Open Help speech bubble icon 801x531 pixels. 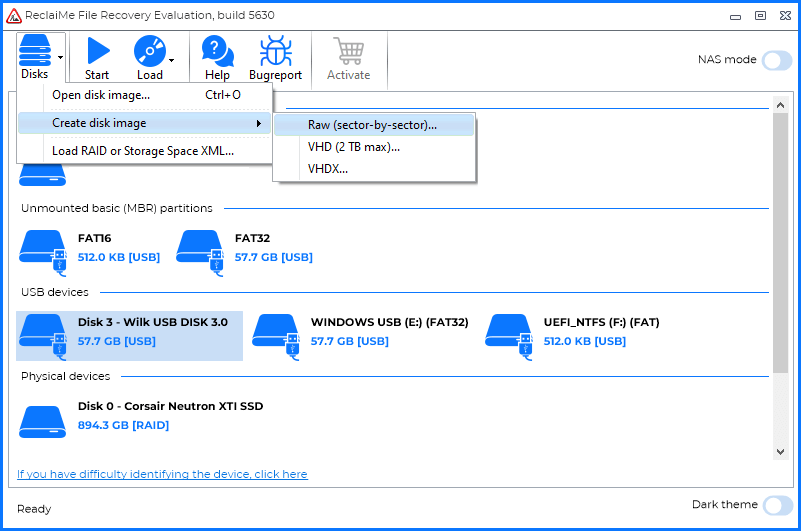218,51
